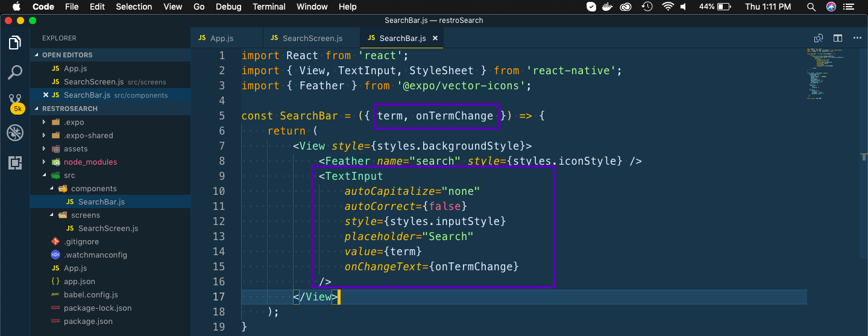Screen dimensions: 868x336
Task: Open the Debug menu
Action: point(228,7)
